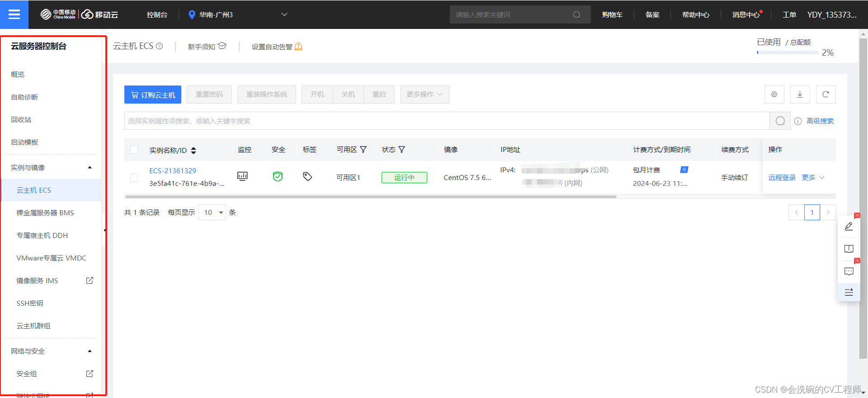The width and height of the screenshot is (868, 398).
Task: Open column settings gear icon
Action: click(x=774, y=95)
